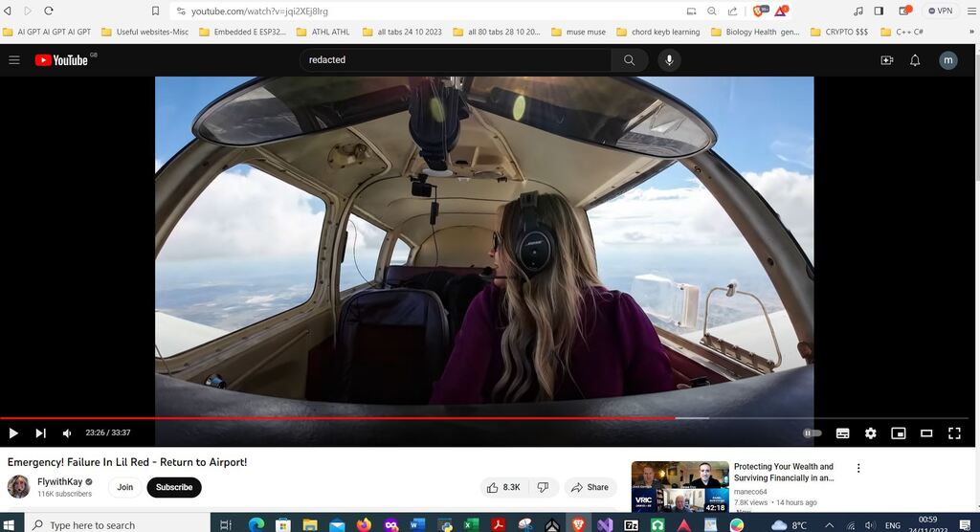Open video settings gear menu
The height and width of the screenshot is (532, 980).
(x=870, y=433)
